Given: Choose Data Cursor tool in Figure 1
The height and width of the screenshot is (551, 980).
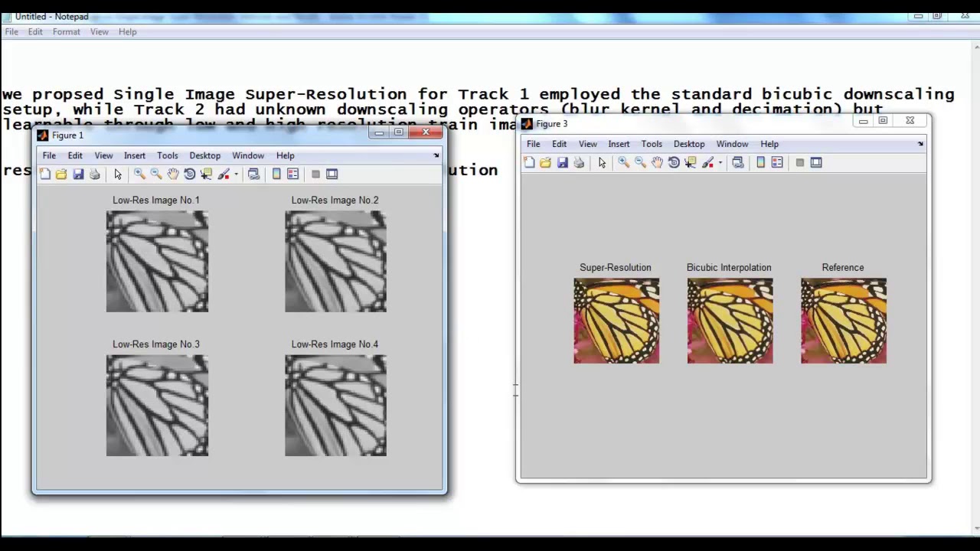Looking at the screenshot, I should pyautogui.click(x=207, y=174).
